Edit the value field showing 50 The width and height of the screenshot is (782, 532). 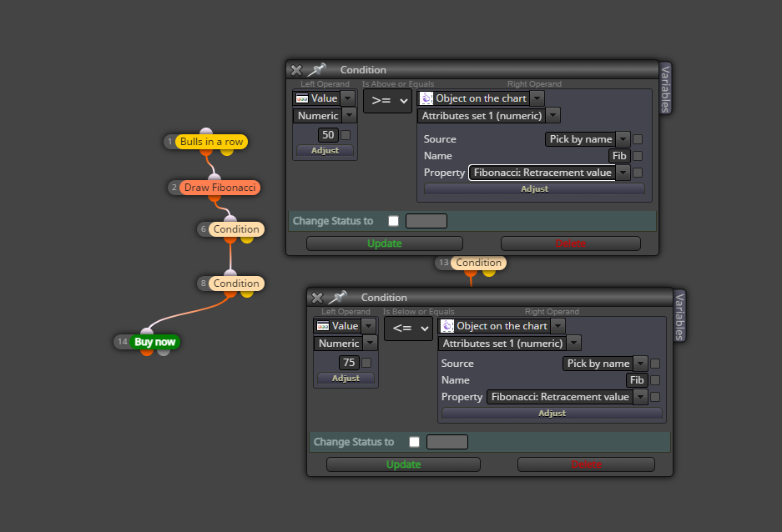click(328, 134)
